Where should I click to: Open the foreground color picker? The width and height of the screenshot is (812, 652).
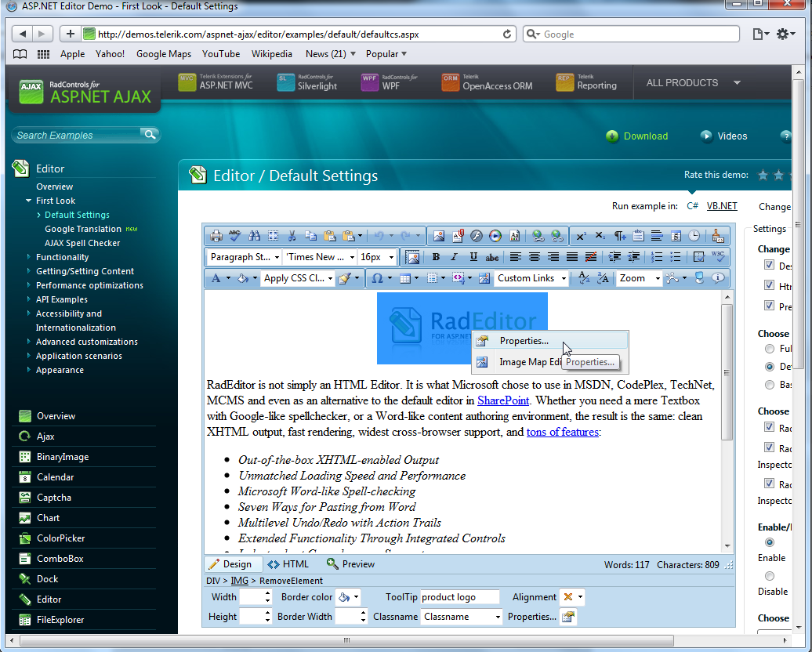(220, 278)
